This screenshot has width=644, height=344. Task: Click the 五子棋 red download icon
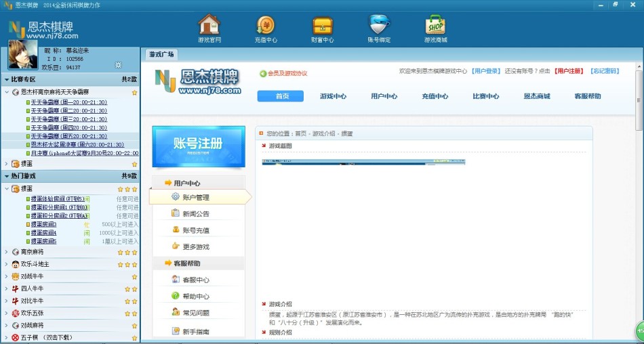(x=16, y=337)
